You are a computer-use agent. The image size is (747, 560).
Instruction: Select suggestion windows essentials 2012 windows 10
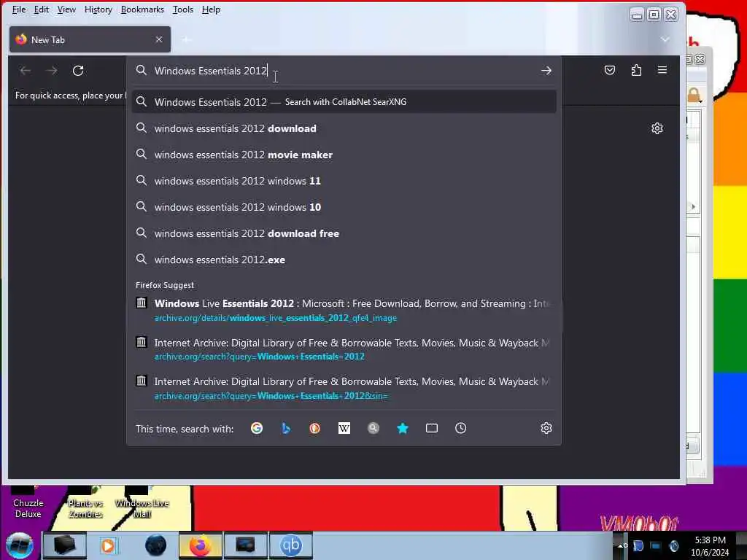pyautogui.click(x=344, y=206)
